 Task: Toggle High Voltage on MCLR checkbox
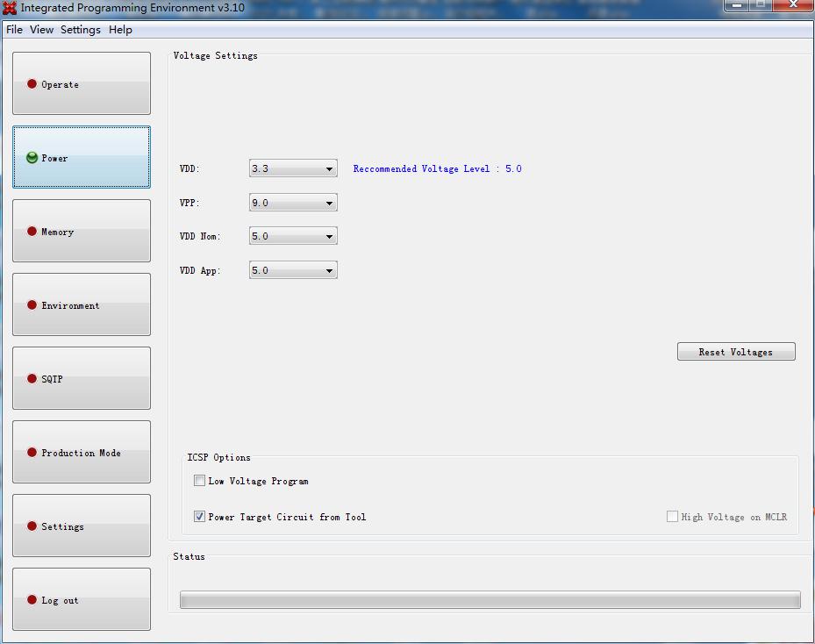673,517
